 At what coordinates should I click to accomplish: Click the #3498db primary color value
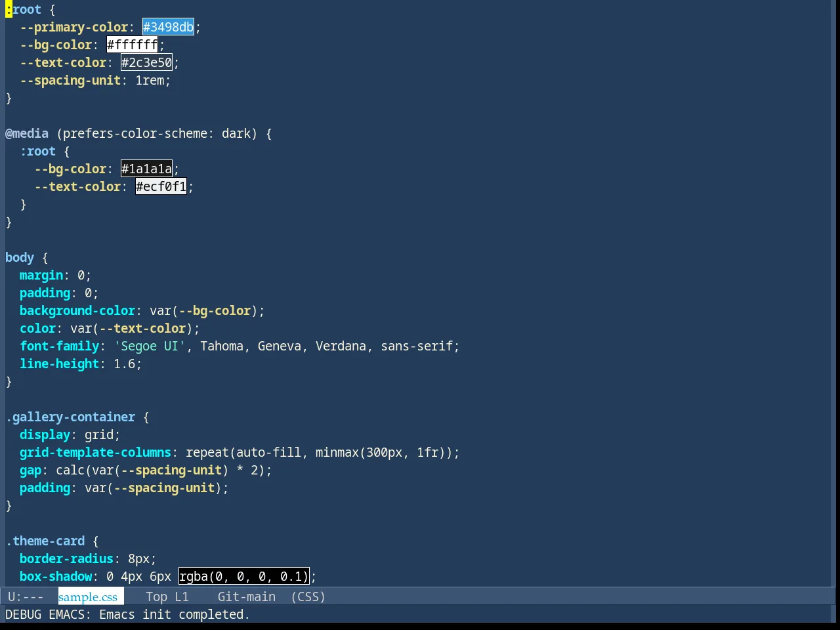(x=168, y=27)
